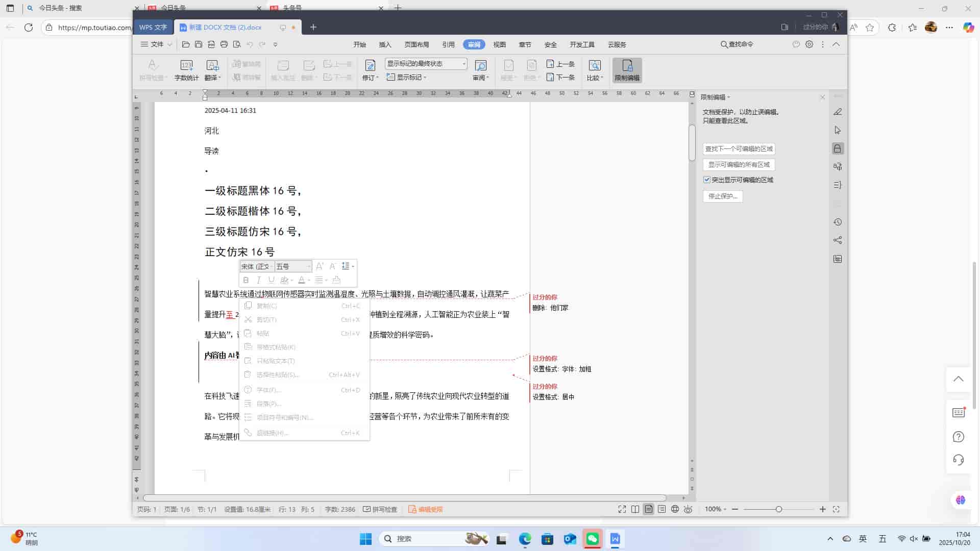Screen dimensions: 980x551
Task: Click the zoom out minus button
Action: pos(735,509)
